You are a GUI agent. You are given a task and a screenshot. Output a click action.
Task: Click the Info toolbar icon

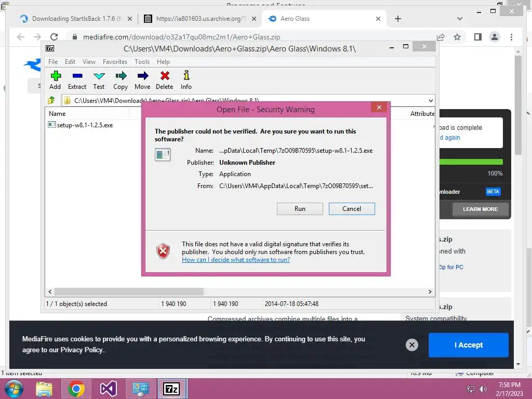pyautogui.click(x=186, y=80)
